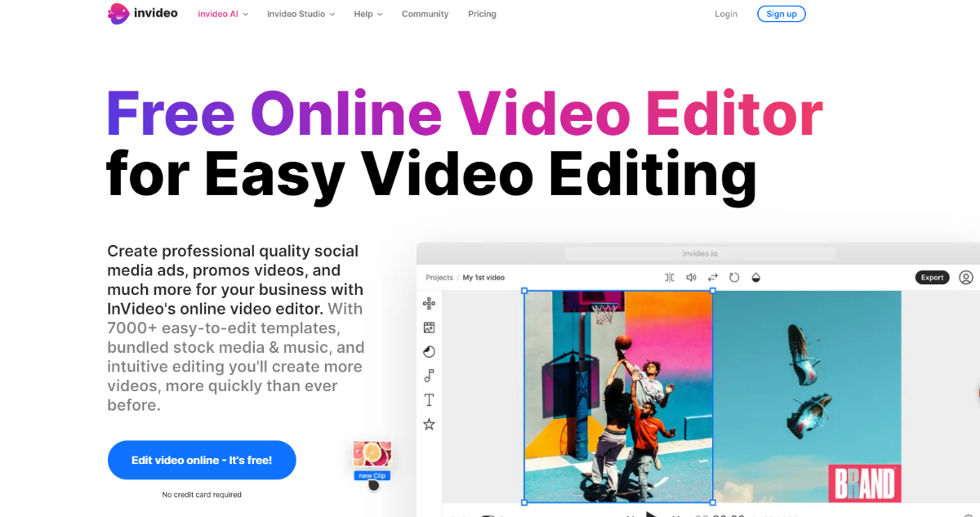This screenshot has height=517, width=980.
Task: Click the bottom-left selection handle of the clip
Action: click(x=524, y=503)
